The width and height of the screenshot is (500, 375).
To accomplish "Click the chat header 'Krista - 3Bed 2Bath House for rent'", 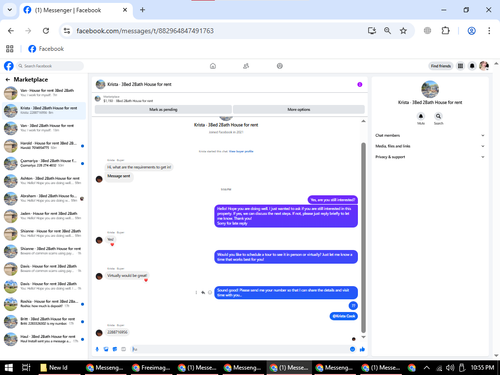I will coord(139,84).
